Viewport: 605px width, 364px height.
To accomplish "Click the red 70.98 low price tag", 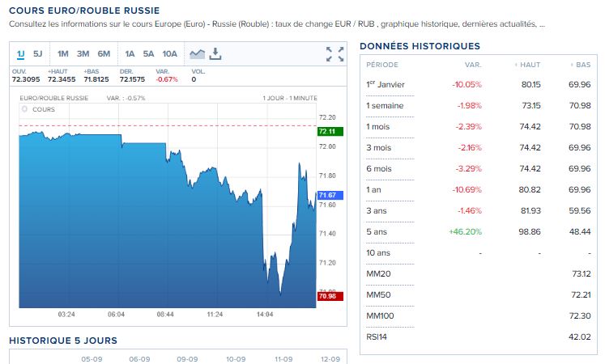I will (327, 297).
